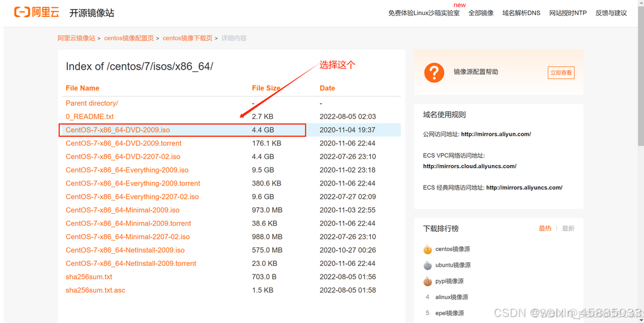This screenshot has width=644, height=323.
Task: Click the 镜像源配置帮助 heading
Action: click(x=476, y=72)
